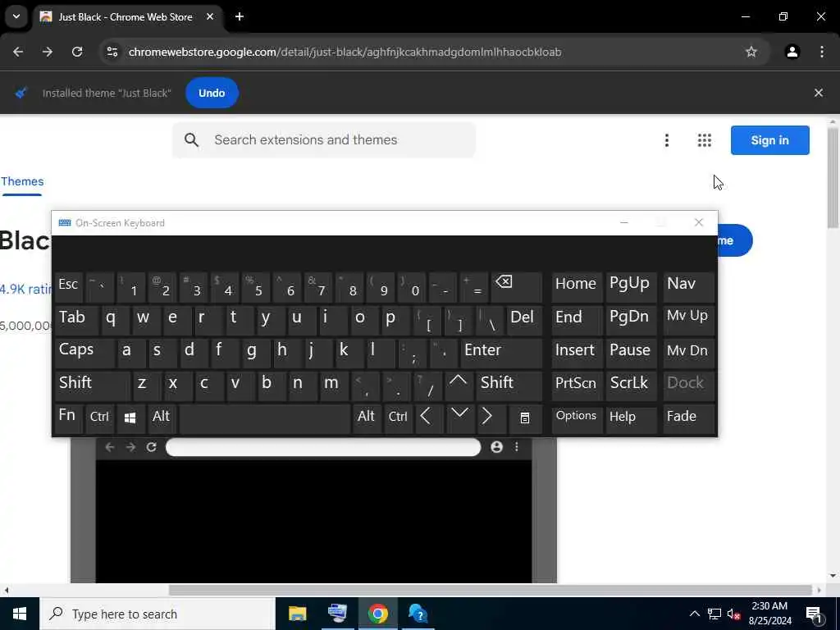Click Chrome forward navigation arrow
Screen dimensions: 840x630
pos(48,52)
